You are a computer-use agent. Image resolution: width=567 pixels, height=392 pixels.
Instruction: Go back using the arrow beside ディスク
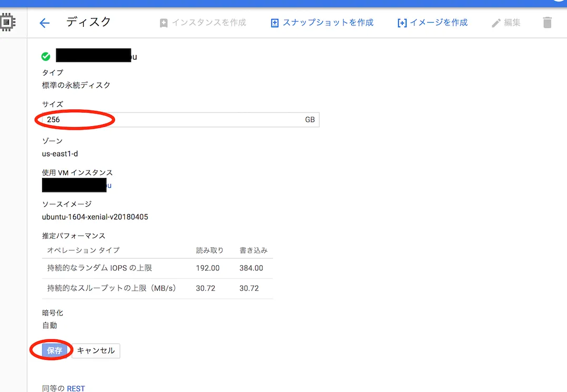(x=45, y=23)
